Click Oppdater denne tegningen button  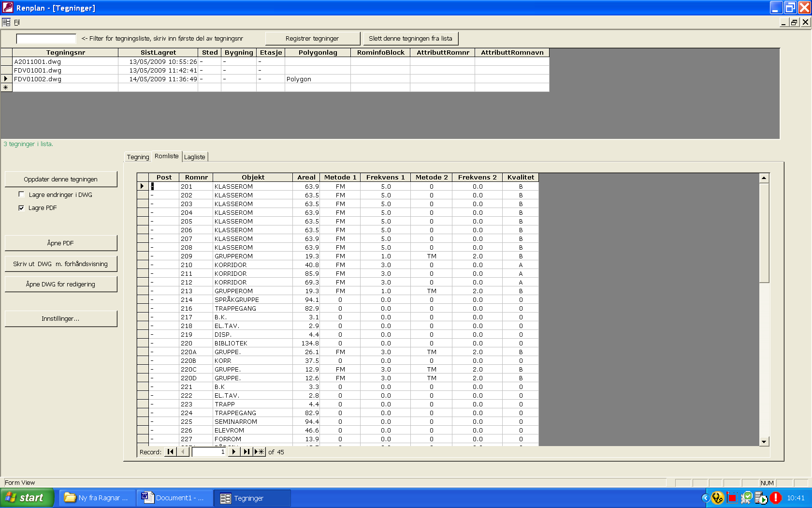click(x=61, y=179)
